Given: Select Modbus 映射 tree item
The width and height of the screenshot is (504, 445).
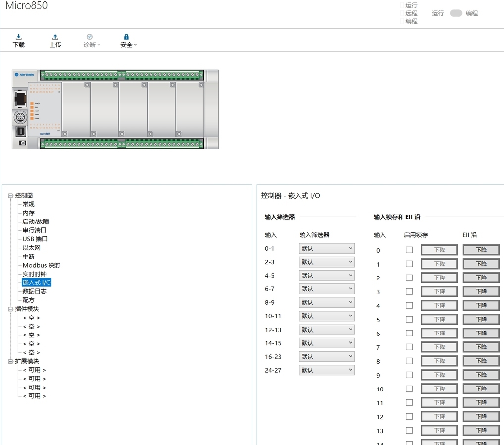Looking at the screenshot, I should tap(42, 265).
